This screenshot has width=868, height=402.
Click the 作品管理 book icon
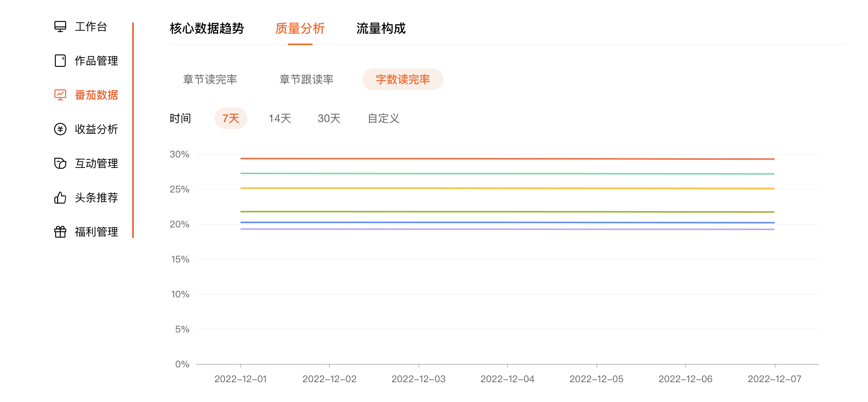pyautogui.click(x=60, y=61)
